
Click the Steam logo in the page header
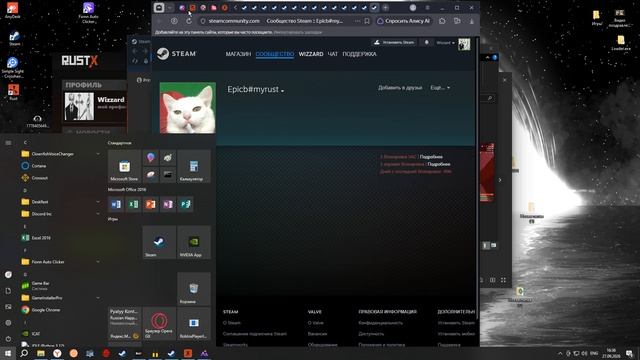(176, 53)
